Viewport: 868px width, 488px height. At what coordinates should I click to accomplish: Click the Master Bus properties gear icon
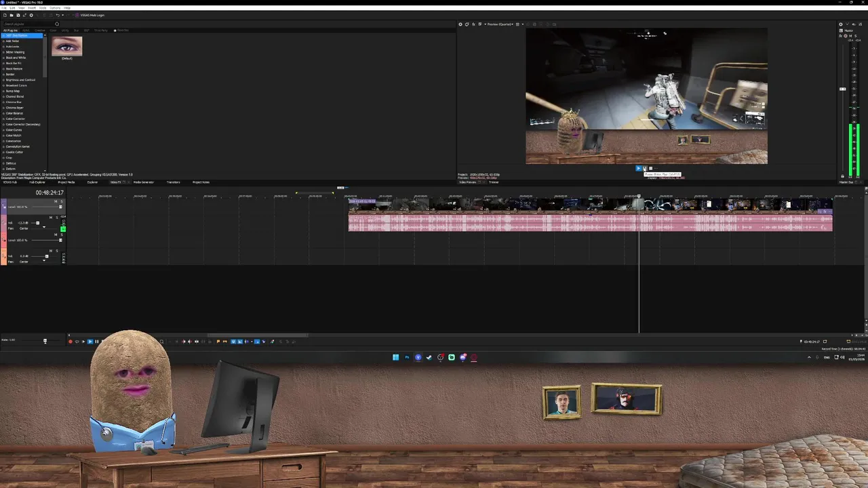[x=841, y=24]
